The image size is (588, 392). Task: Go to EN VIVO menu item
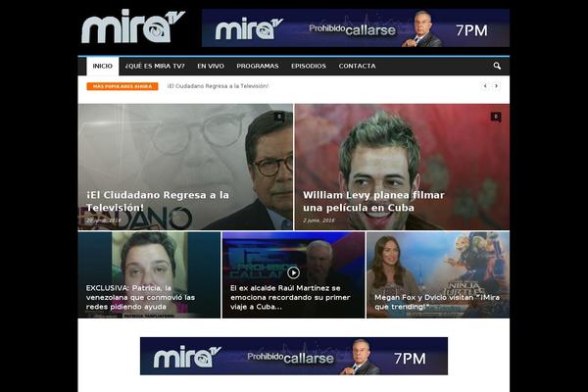click(x=211, y=66)
